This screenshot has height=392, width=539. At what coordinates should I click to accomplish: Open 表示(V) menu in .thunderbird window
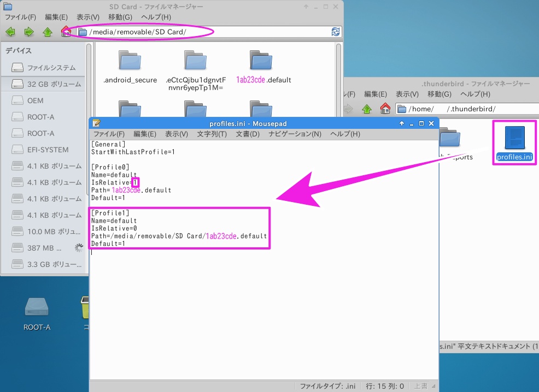click(x=407, y=94)
